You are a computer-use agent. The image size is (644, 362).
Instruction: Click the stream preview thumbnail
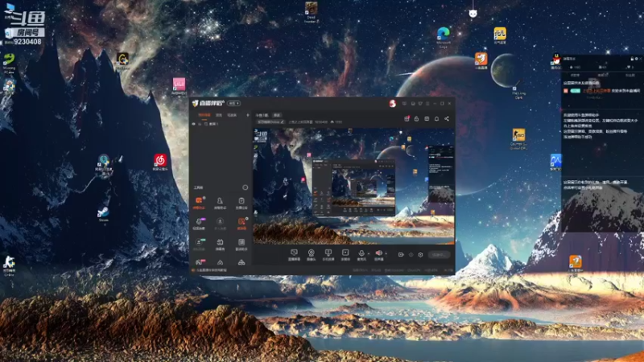[353, 186]
